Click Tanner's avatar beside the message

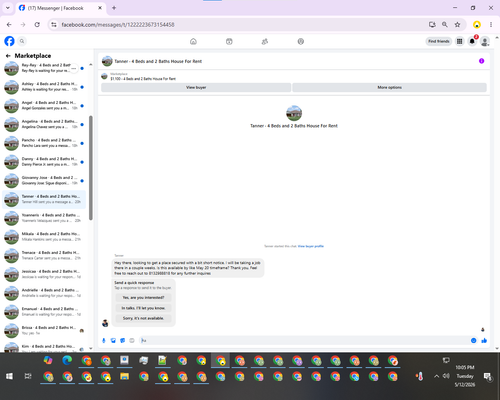point(105,323)
